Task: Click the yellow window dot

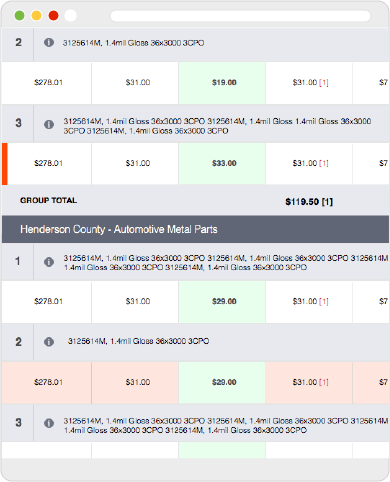Action: point(37,15)
